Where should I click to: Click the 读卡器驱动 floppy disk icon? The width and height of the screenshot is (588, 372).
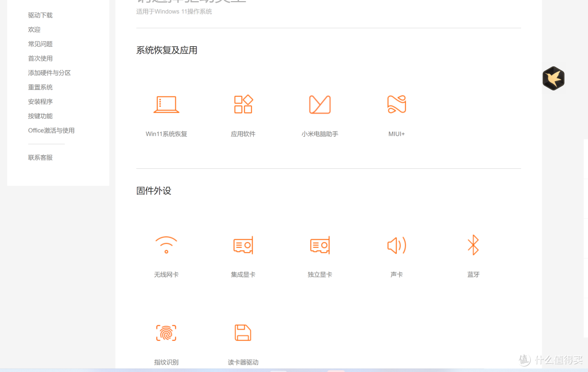(x=243, y=333)
